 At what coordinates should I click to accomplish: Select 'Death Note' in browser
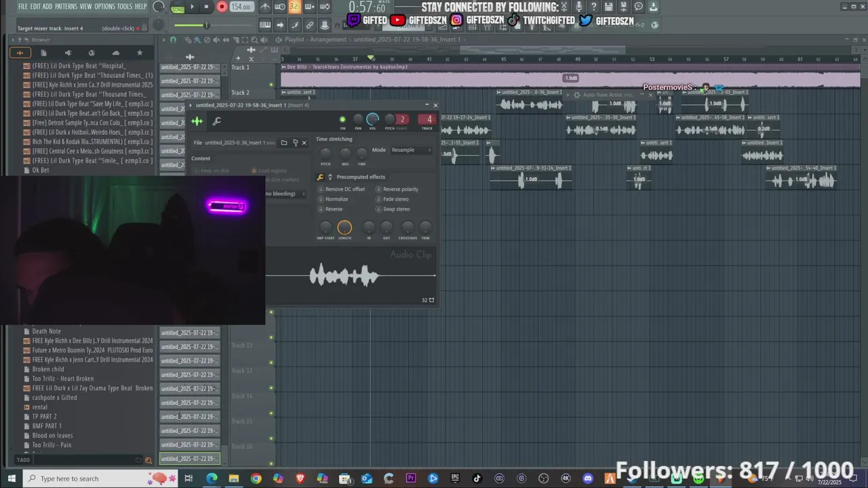point(46,331)
